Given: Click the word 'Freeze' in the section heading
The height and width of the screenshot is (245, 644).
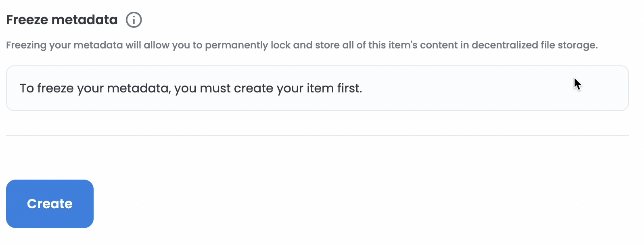Looking at the screenshot, I should [x=27, y=20].
